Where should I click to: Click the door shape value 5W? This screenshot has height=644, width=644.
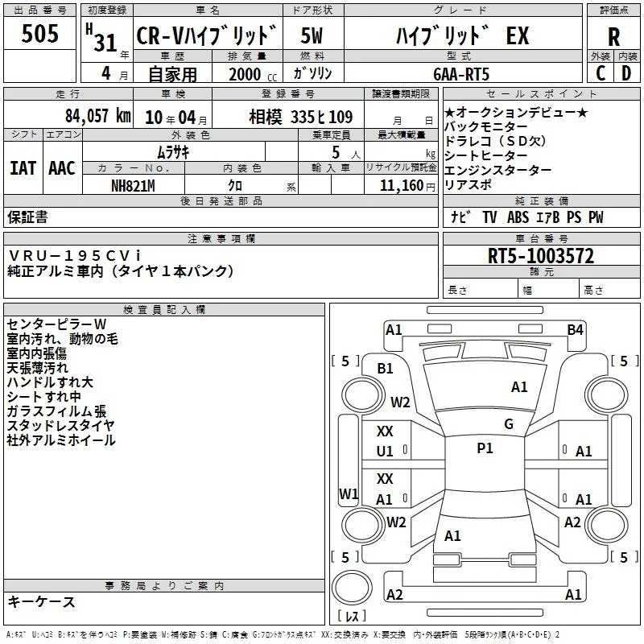[x=312, y=35]
